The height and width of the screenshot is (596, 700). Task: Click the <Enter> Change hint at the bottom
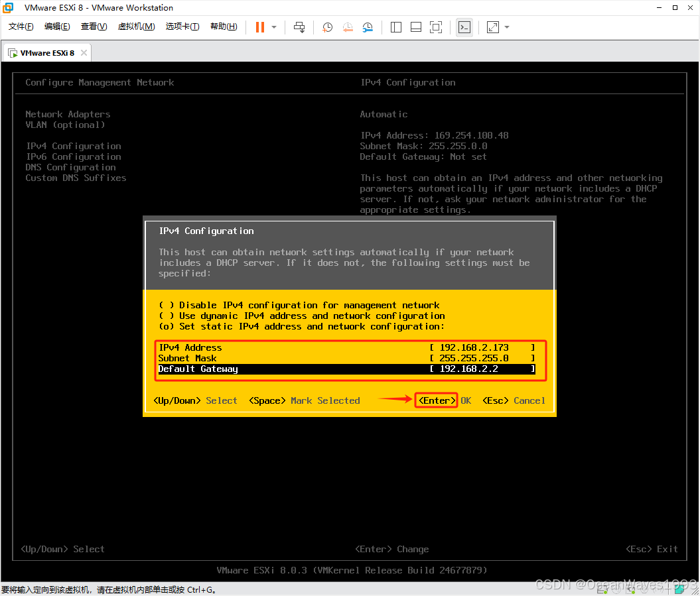tap(392, 549)
